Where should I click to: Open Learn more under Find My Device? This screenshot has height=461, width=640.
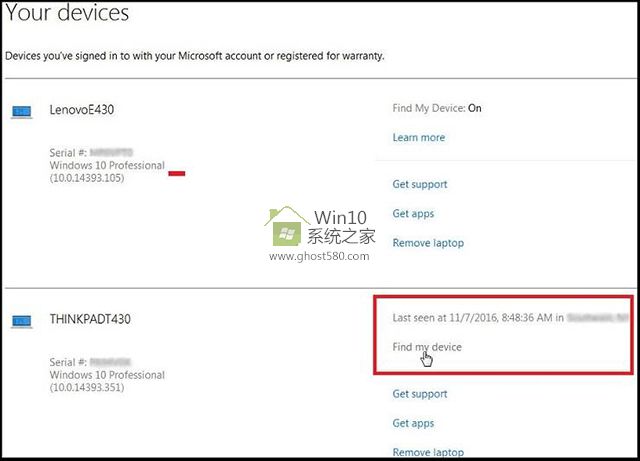[x=419, y=137]
